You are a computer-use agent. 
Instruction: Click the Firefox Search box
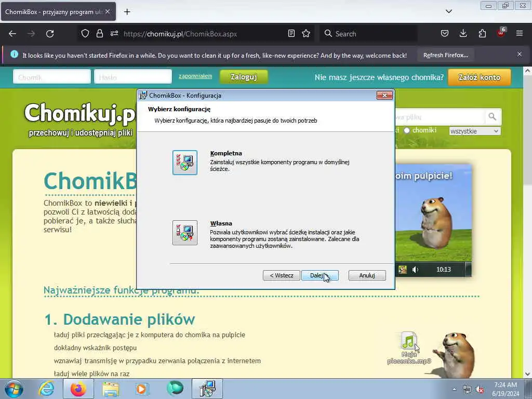pyautogui.click(x=368, y=34)
